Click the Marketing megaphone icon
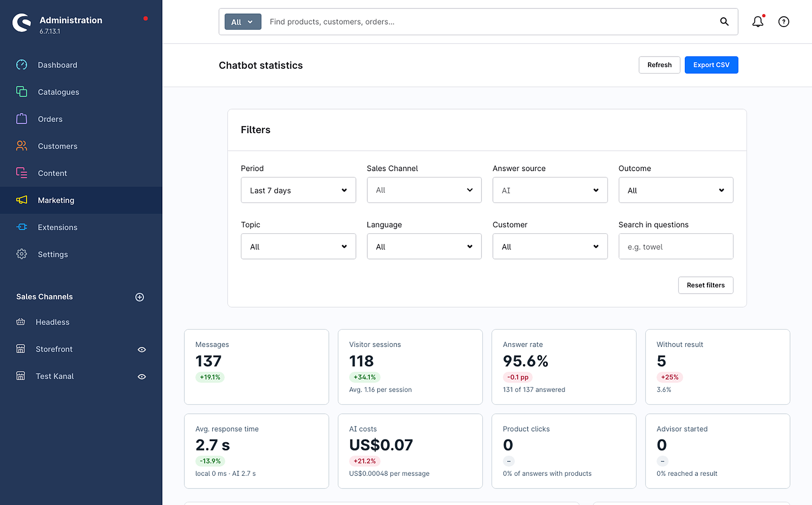Image resolution: width=812 pixels, height=505 pixels. click(22, 200)
